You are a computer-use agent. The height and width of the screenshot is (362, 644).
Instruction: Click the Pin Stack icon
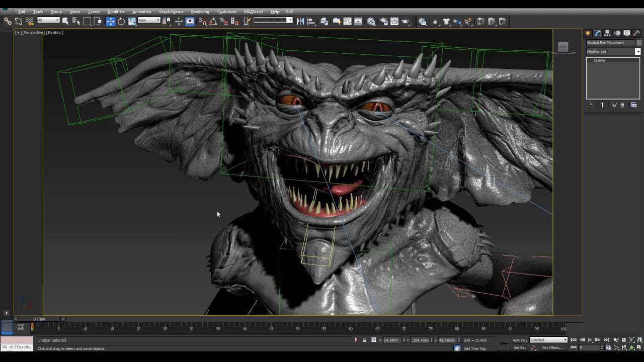coord(591,105)
